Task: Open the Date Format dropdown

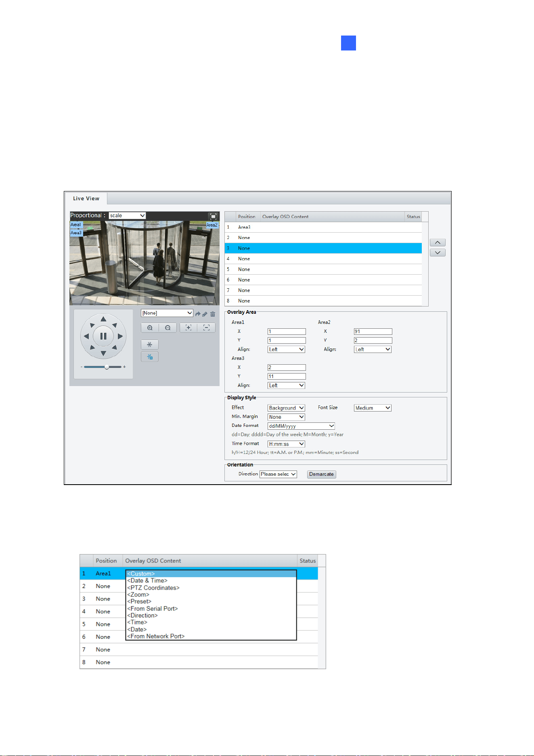Action: (x=301, y=426)
